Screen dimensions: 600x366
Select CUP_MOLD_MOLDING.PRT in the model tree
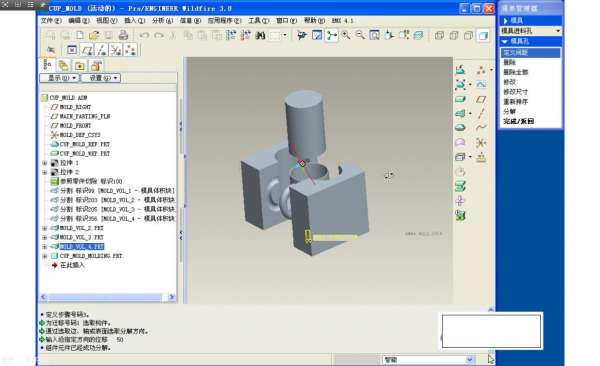[91, 256]
